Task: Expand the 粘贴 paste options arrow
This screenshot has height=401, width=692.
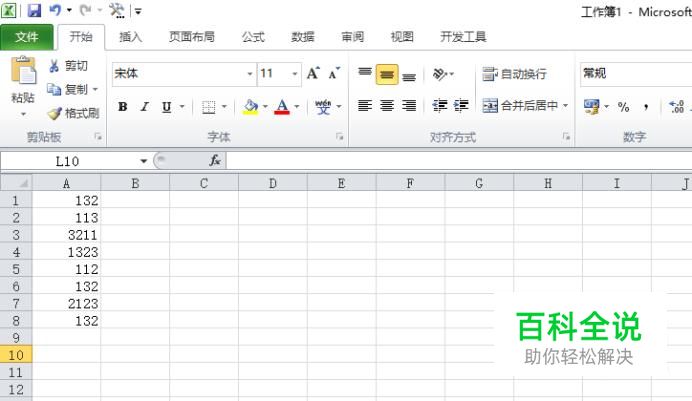Action: click(x=23, y=115)
